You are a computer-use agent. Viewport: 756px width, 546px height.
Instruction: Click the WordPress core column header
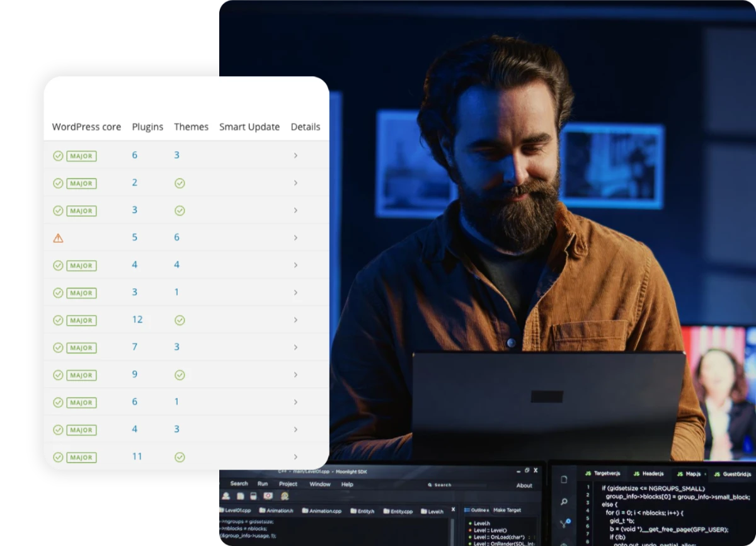tap(86, 127)
